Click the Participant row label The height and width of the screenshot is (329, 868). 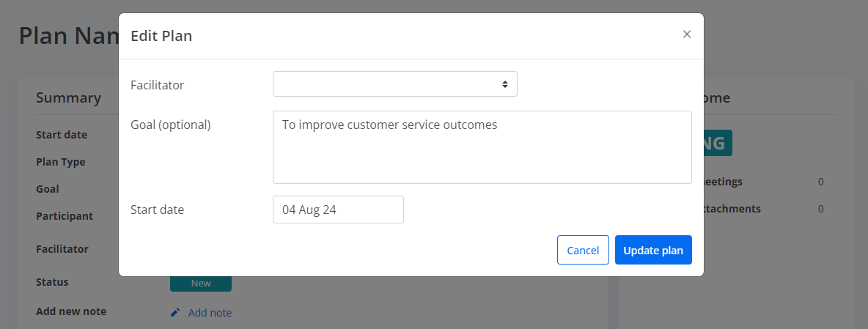click(65, 216)
